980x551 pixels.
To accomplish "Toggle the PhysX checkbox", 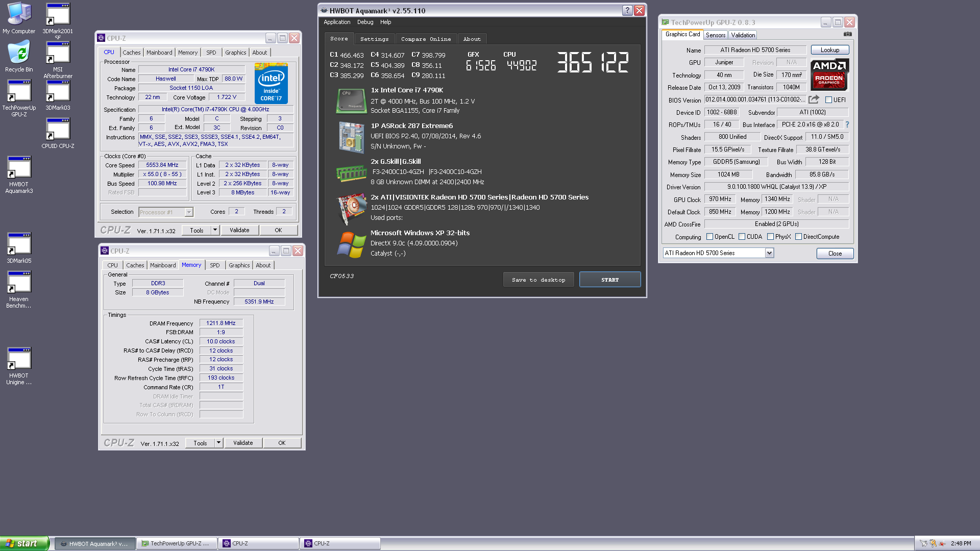I will pos(770,237).
